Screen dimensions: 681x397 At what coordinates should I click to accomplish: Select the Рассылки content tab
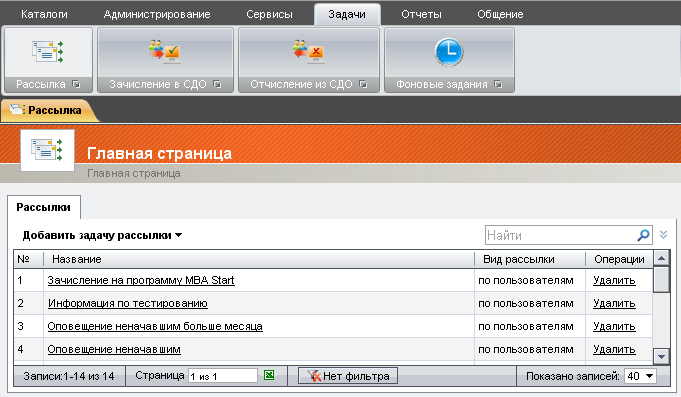(x=43, y=207)
